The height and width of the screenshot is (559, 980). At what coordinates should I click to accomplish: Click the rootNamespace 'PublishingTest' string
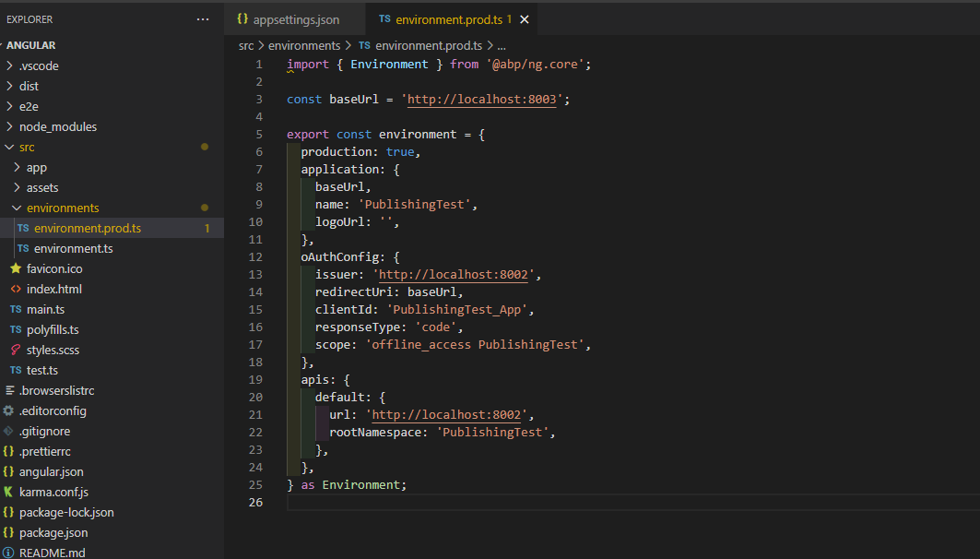pos(492,432)
